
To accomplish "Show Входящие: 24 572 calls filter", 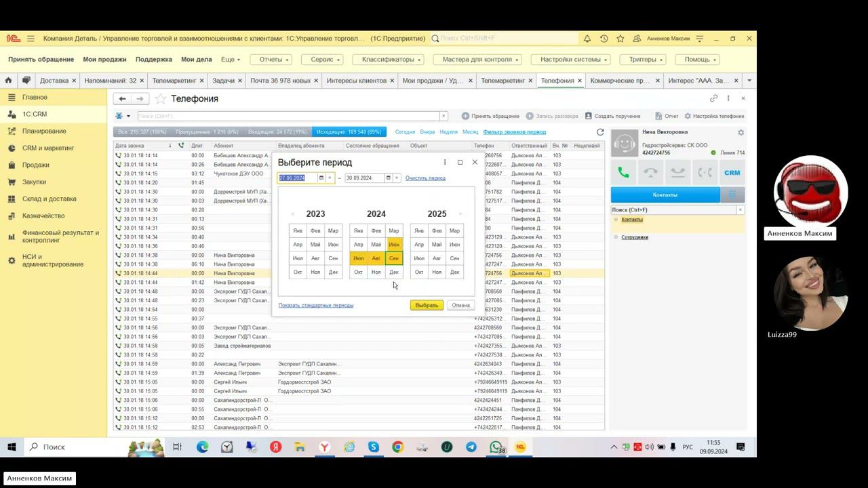I will [277, 132].
